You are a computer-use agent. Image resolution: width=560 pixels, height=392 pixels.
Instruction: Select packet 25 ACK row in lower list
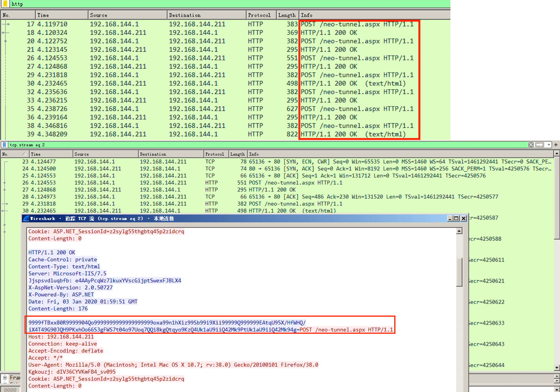point(277,176)
